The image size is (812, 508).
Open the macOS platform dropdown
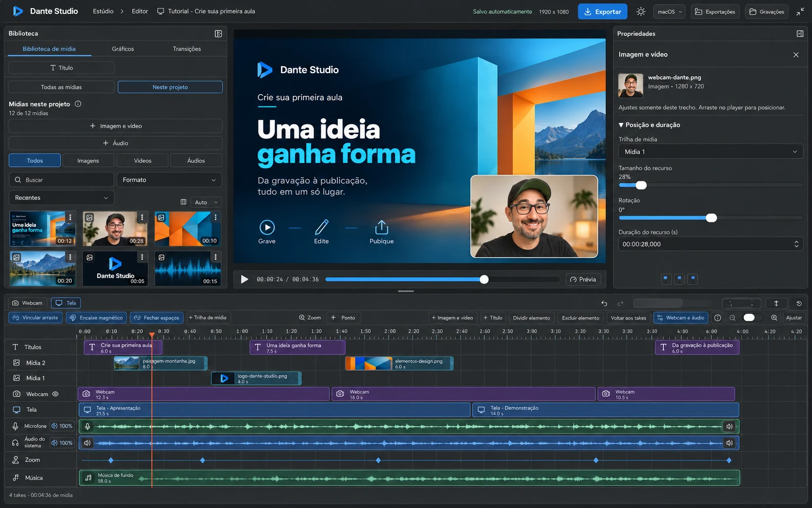tap(670, 11)
